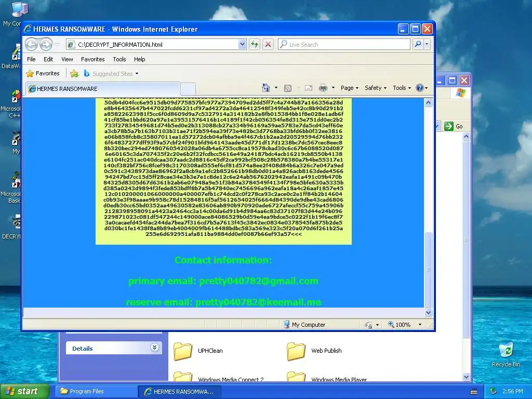Click the Start button

coord(24,391)
